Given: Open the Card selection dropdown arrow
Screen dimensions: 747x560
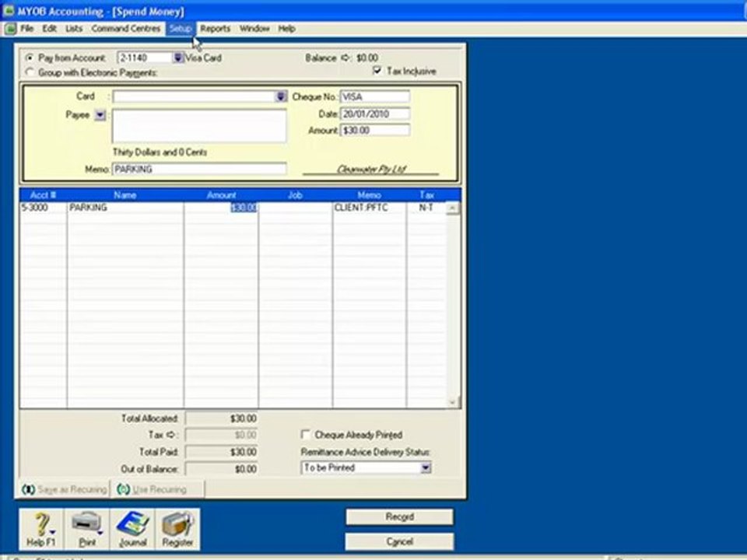Looking at the screenshot, I should click(x=281, y=96).
